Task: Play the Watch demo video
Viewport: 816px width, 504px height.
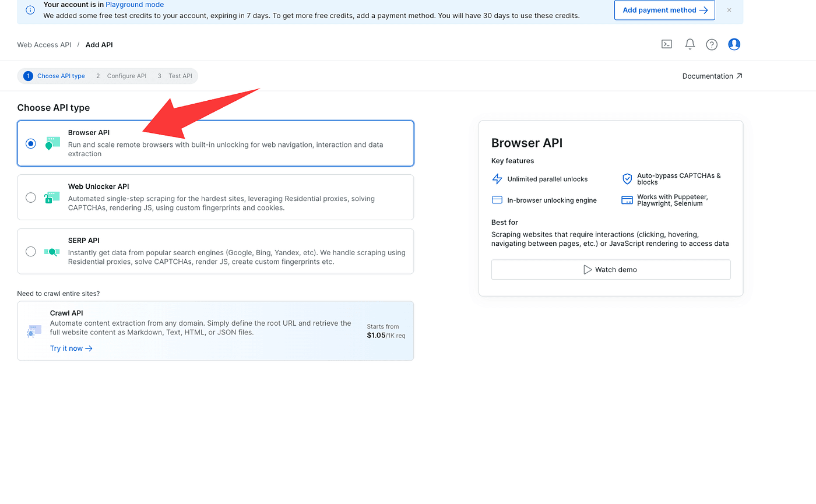Action: [610, 270]
